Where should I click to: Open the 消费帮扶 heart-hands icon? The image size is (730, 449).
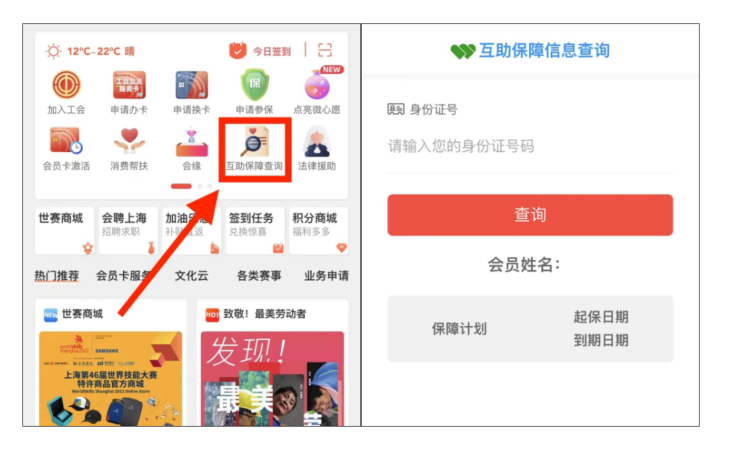tap(129, 141)
